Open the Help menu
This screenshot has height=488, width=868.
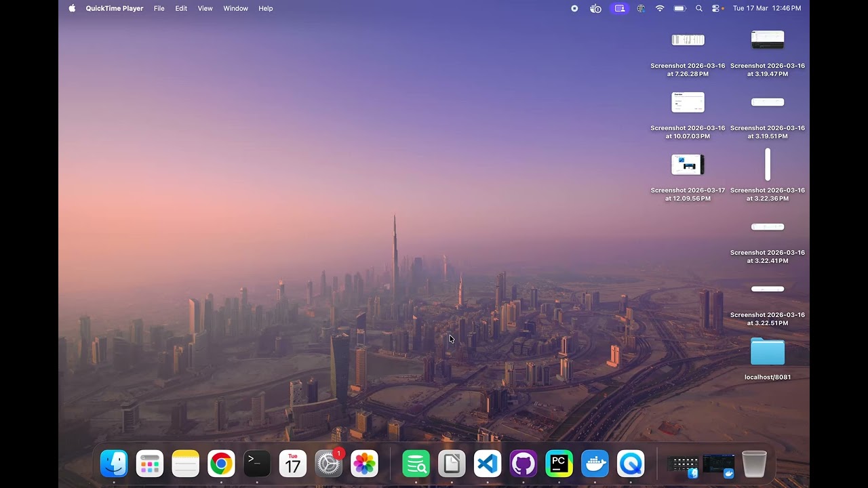point(266,8)
